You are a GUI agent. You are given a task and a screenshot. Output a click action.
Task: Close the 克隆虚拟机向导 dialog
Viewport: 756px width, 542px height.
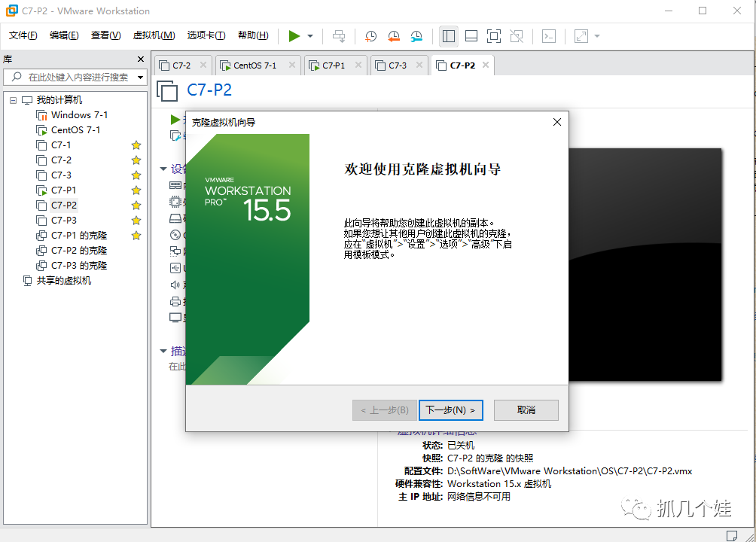click(x=557, y=122)
